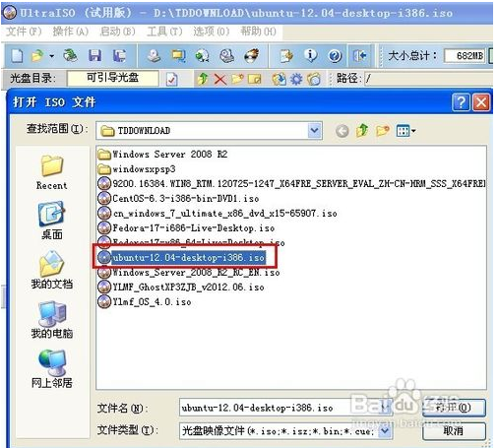Open the 操作(A) menu
Image resolution: width=498 pixels, height=448 pixels.
tap(71, 32)
